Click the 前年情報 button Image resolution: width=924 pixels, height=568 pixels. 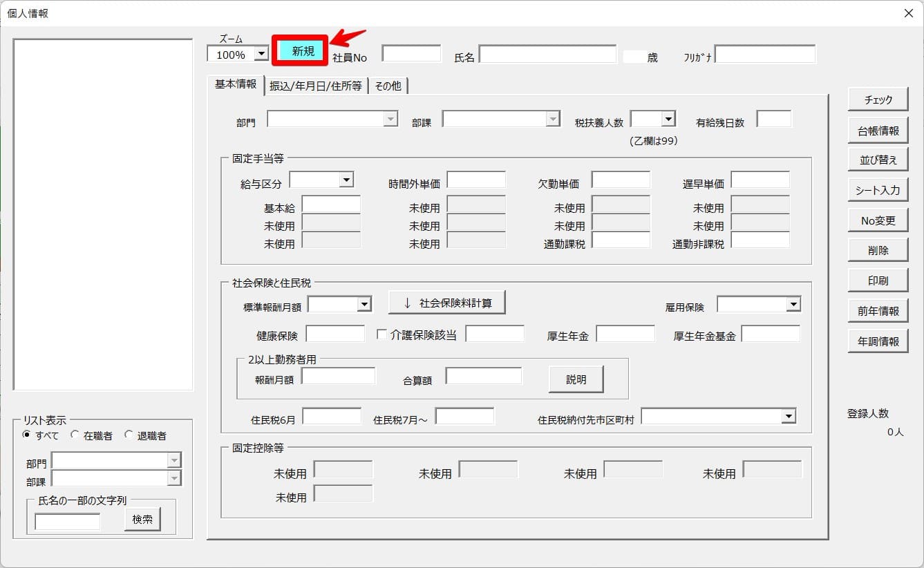pos(878,311)
